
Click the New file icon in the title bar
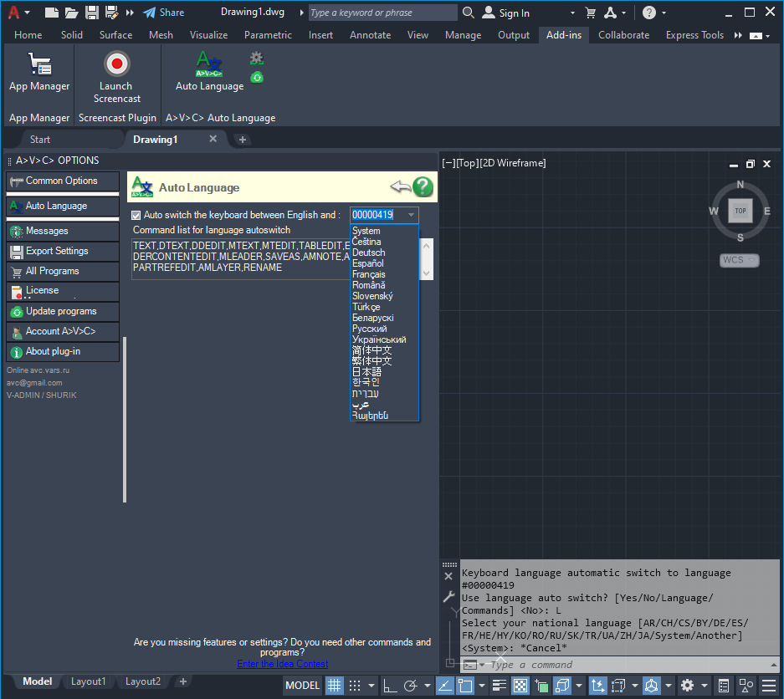pyautogui.click(x=52, y=13)
